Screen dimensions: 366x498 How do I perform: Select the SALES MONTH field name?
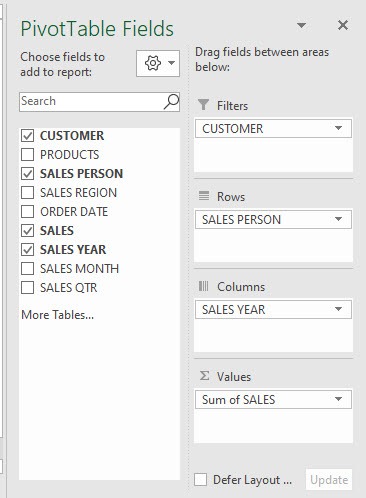[x=79, y=269]
